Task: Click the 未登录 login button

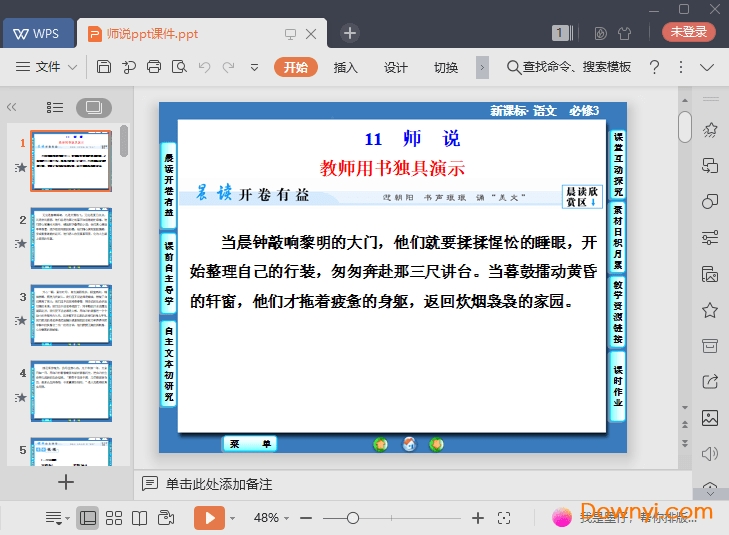Action: click(x=689, y=32)
